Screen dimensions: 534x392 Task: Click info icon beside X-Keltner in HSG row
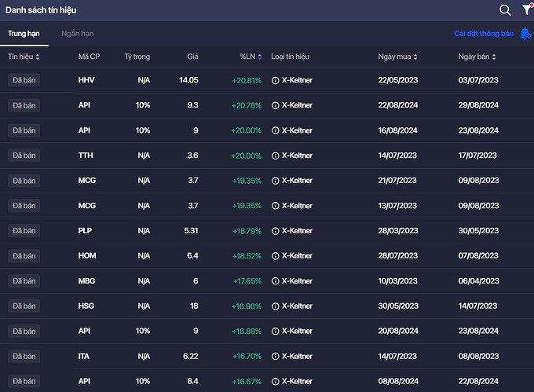pos(275,306)
